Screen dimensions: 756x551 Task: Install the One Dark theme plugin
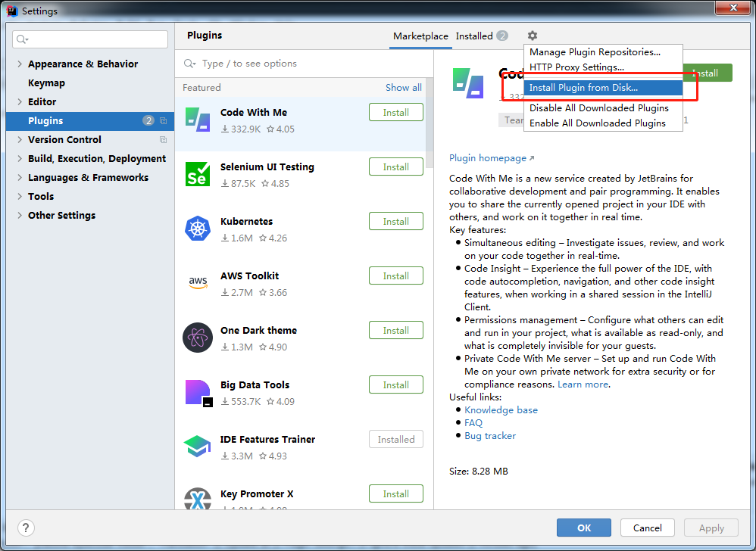tap(396, 330)
